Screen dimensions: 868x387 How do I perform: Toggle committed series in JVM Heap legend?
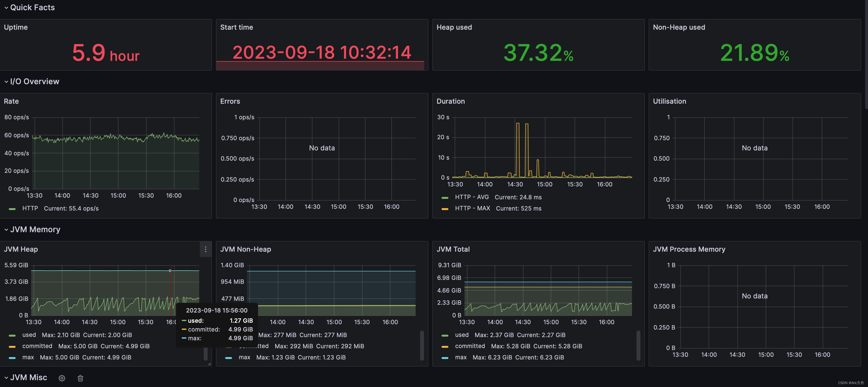point(37,346)
